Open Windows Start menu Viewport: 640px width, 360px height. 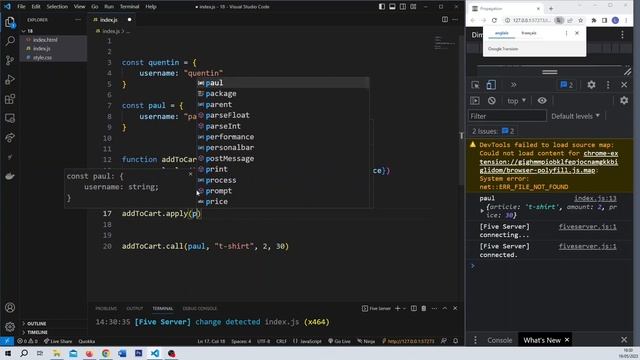click(x=8, y=353)
